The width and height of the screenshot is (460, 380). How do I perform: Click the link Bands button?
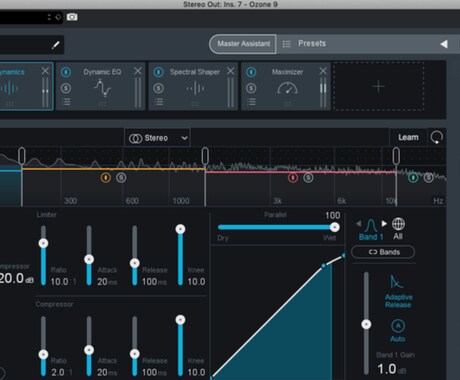[383, 252]
